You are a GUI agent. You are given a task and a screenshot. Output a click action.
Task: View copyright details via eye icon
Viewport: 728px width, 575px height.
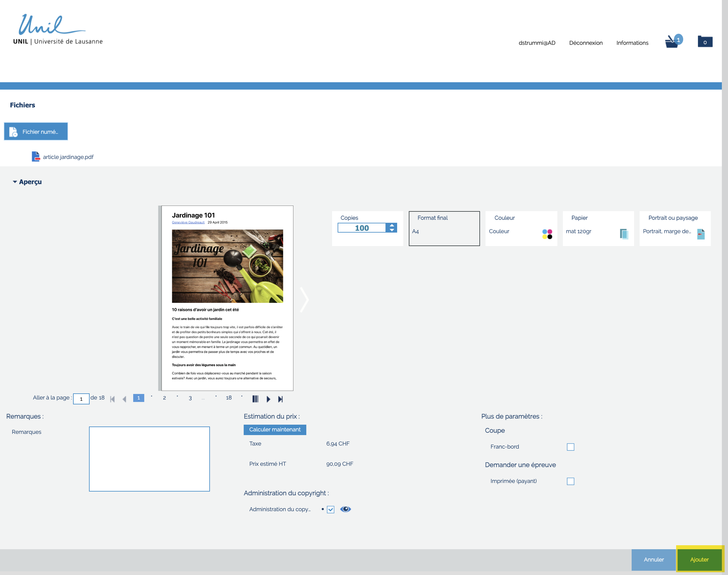(345, 509)
